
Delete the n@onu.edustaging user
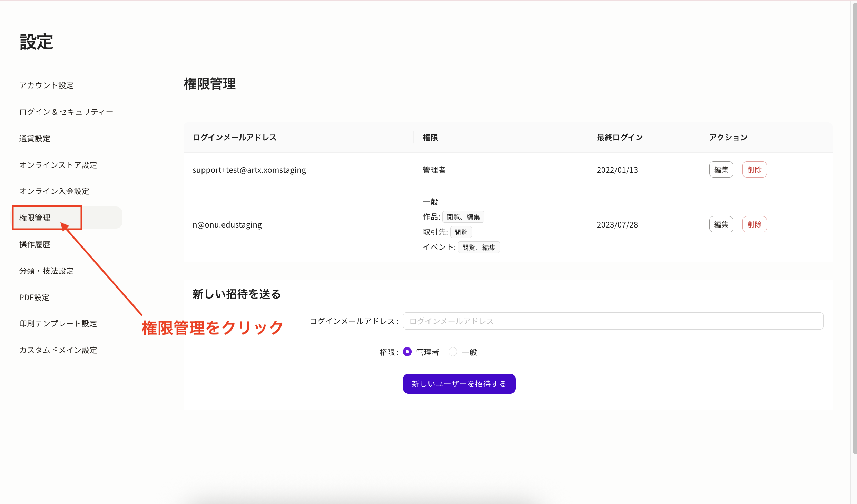pyautogui.click(x=754, y=224)
